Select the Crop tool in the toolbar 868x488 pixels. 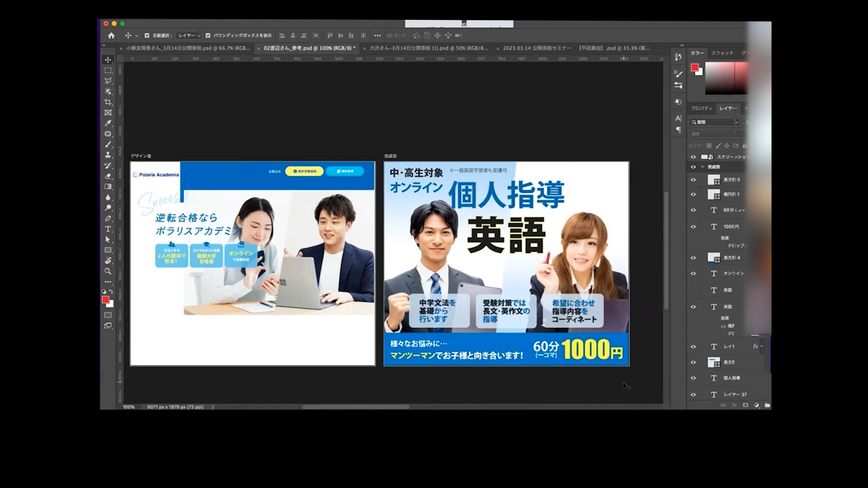point(108,102)
